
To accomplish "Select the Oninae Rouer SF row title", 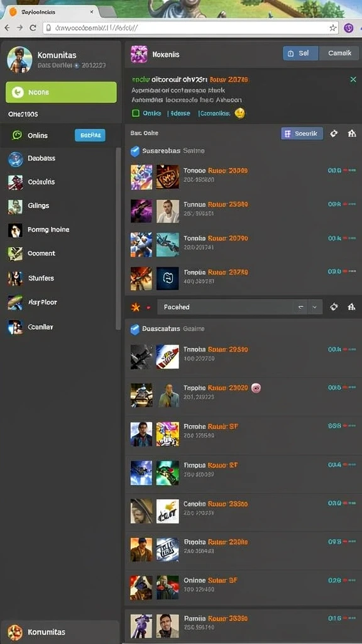I will (211, 580).
